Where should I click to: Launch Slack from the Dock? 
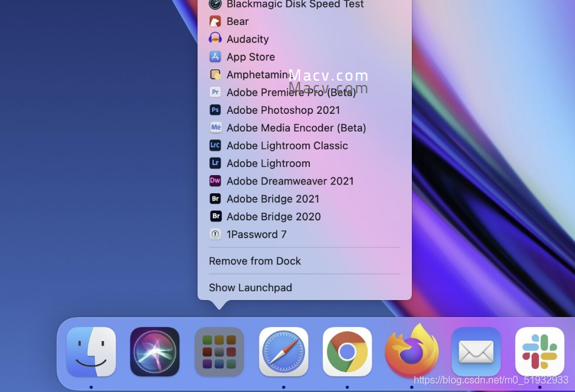pos(539,352)
